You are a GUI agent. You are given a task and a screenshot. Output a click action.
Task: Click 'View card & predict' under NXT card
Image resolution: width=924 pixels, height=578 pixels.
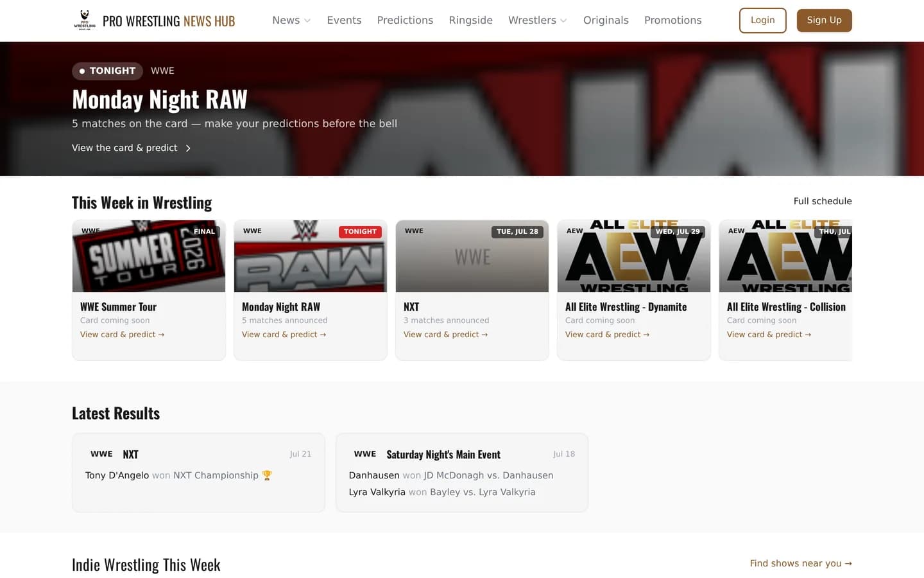coord(445,335)
